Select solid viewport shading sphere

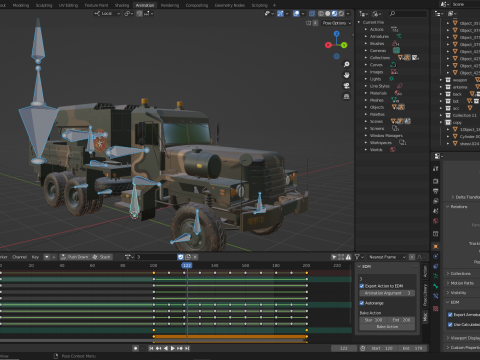328,14
